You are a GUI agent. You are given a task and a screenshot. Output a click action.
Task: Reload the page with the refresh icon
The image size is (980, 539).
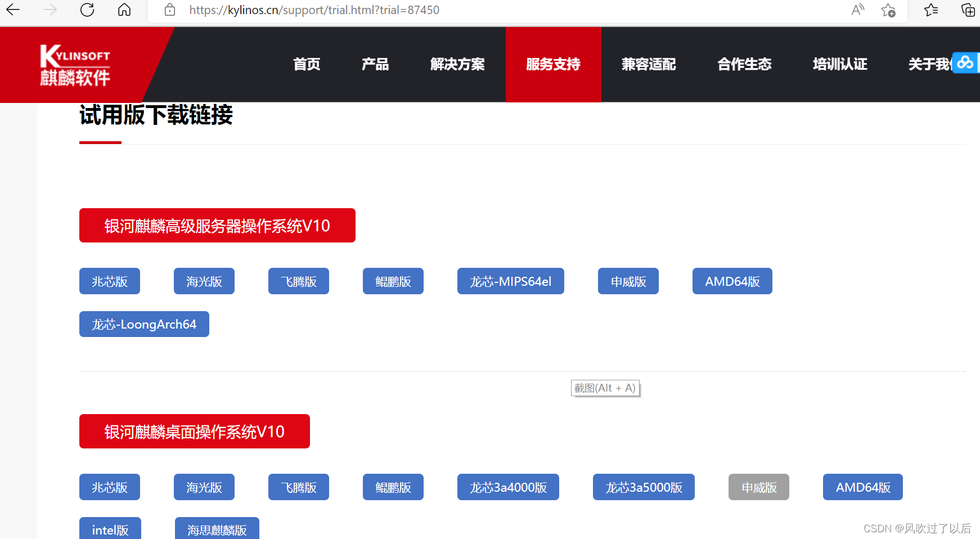[87, 10]
